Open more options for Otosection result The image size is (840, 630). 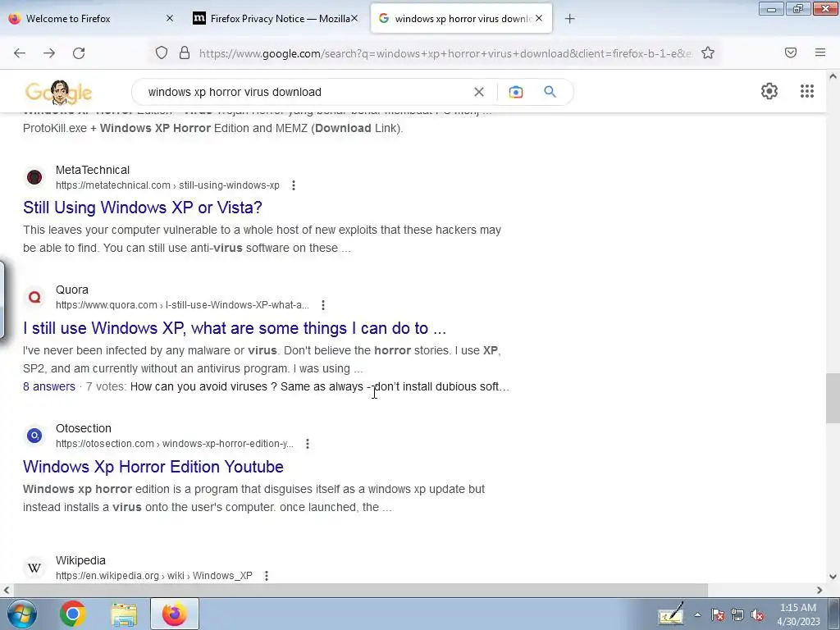[308, 444]
